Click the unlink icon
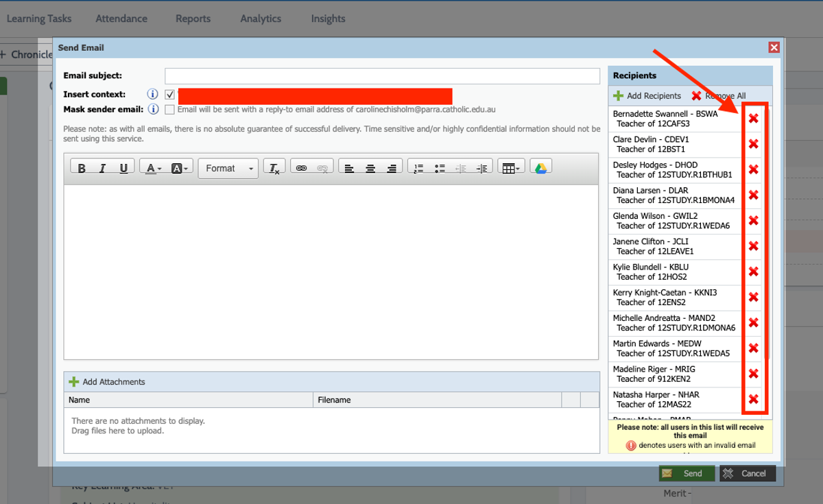 (x=322, y=168)
